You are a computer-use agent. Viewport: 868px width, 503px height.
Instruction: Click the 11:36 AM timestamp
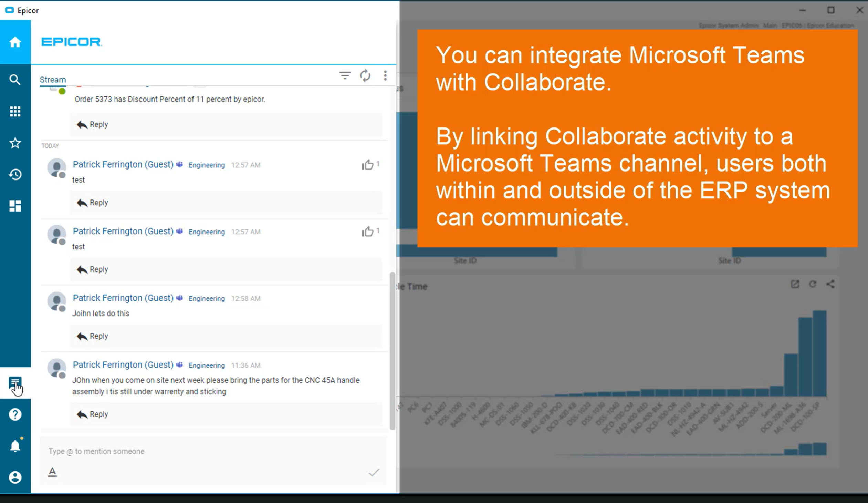(x=245, y=366)
